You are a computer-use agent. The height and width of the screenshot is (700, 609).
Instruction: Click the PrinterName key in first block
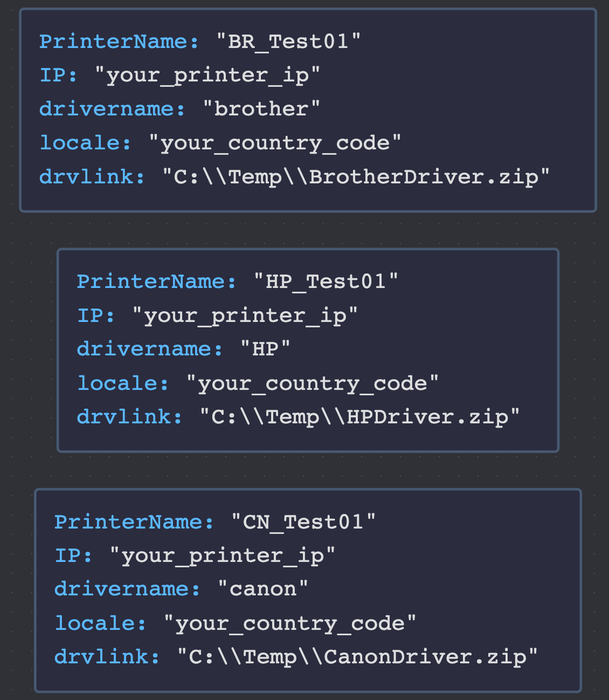pos(120,42)
